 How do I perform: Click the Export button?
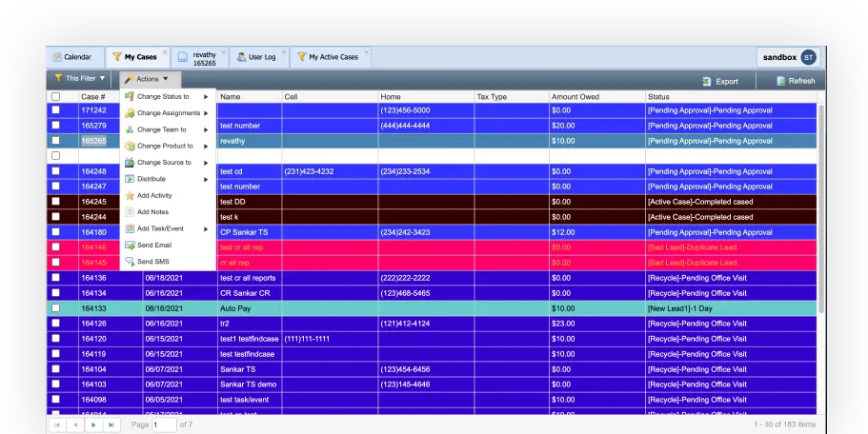point(720,81)
